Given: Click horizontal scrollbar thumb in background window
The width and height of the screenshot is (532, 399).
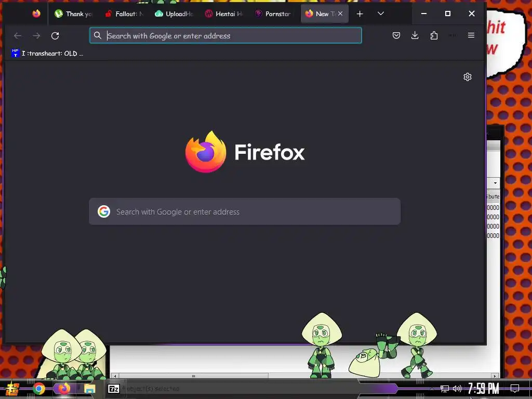Looking at the screenshot, I should tap(193, 376).
